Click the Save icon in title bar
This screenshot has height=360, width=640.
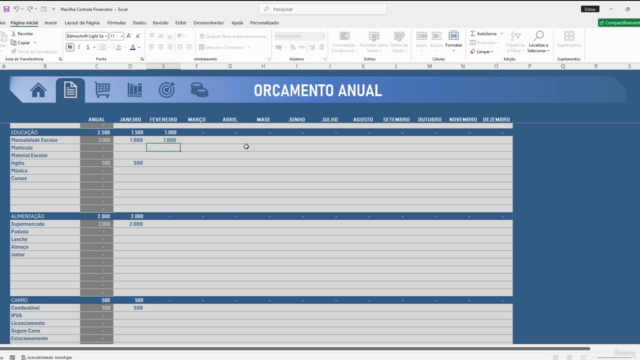point(7,9)
